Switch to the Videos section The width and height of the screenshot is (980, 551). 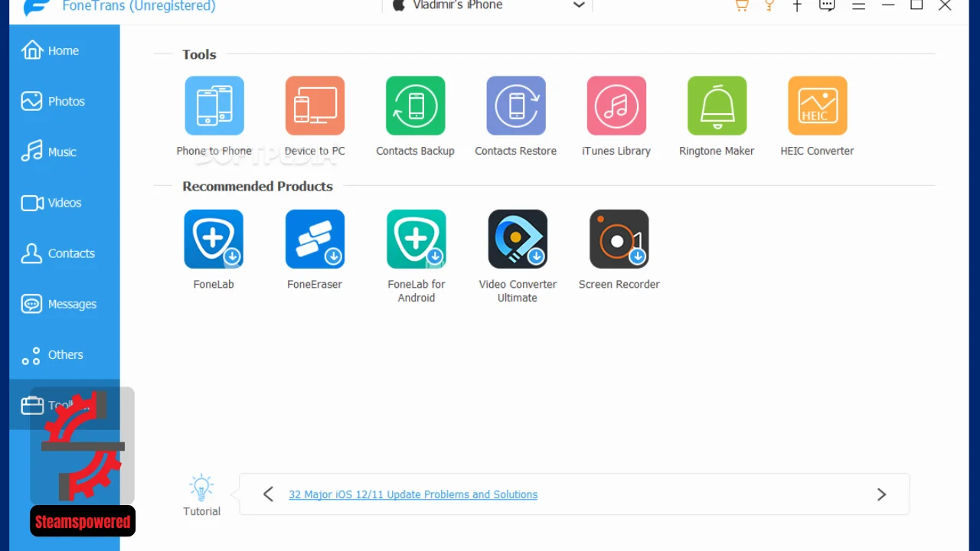(x=64, y=203)
